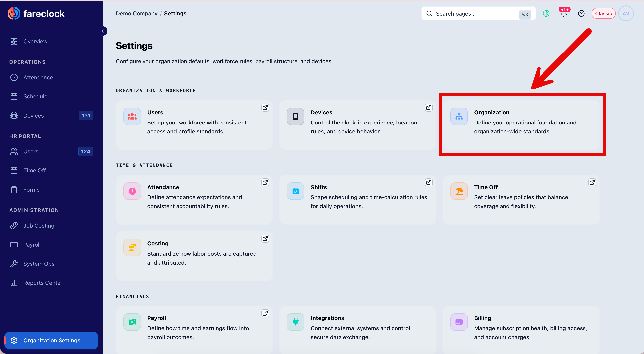Image resolution: width=644 pixels, height=354 pixels.
Task: Open notifications bell with 51+ badge
Action: click(x=564, y=13)
